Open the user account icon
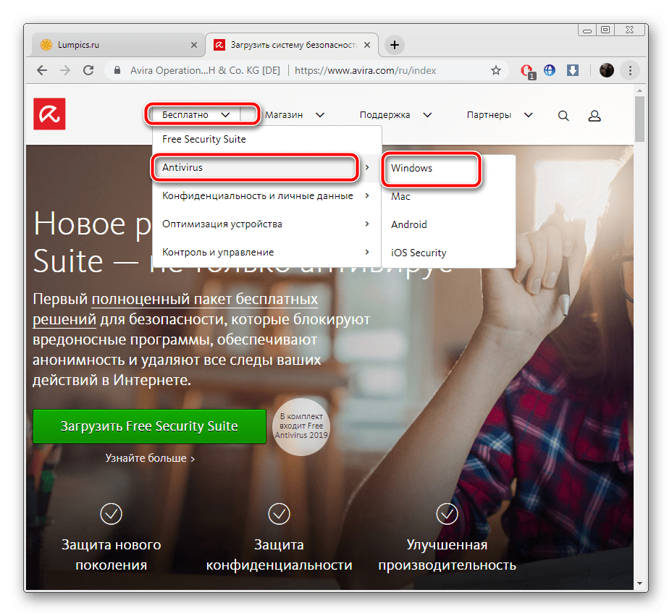672x616 pixels. [x=595, y=115]
